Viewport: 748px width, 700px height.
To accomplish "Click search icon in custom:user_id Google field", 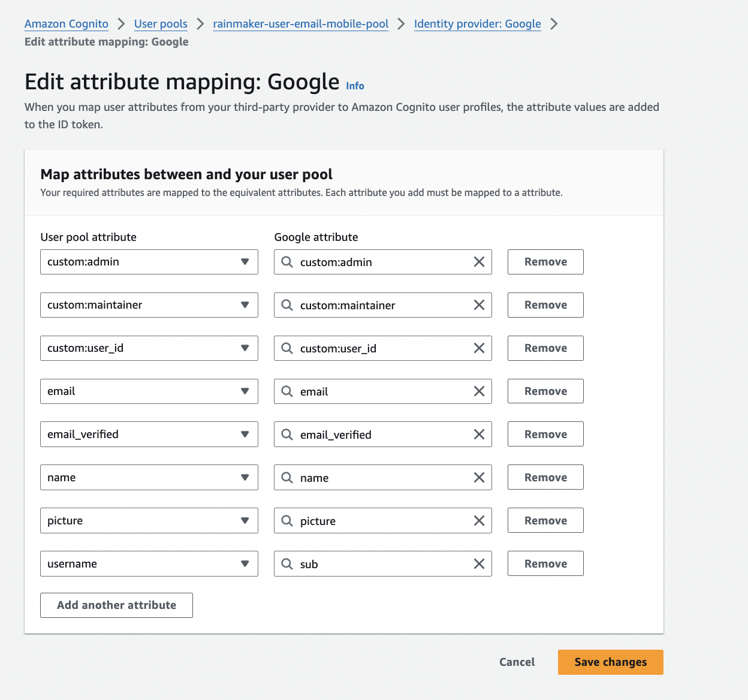I will click(x=287, y=348).
